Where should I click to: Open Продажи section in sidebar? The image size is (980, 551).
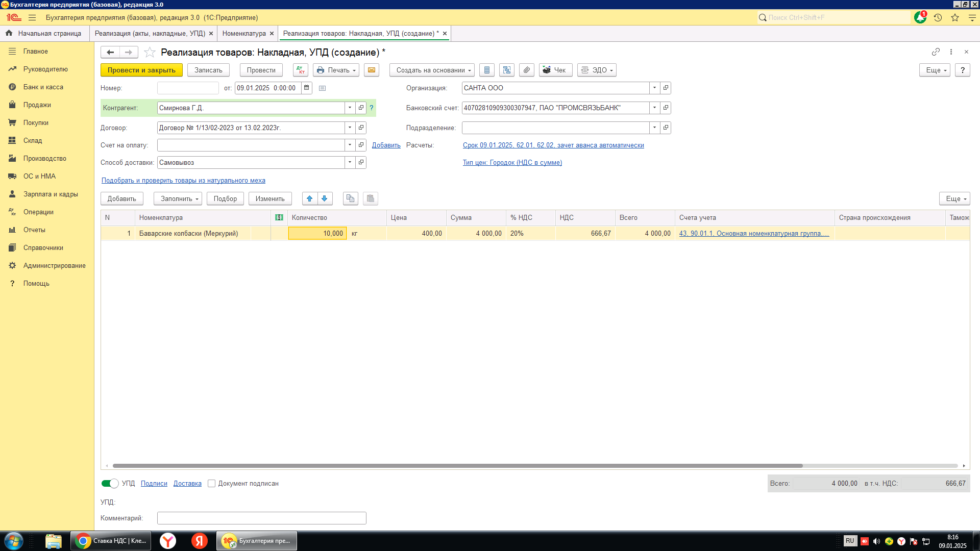click(x=37, y=105)
